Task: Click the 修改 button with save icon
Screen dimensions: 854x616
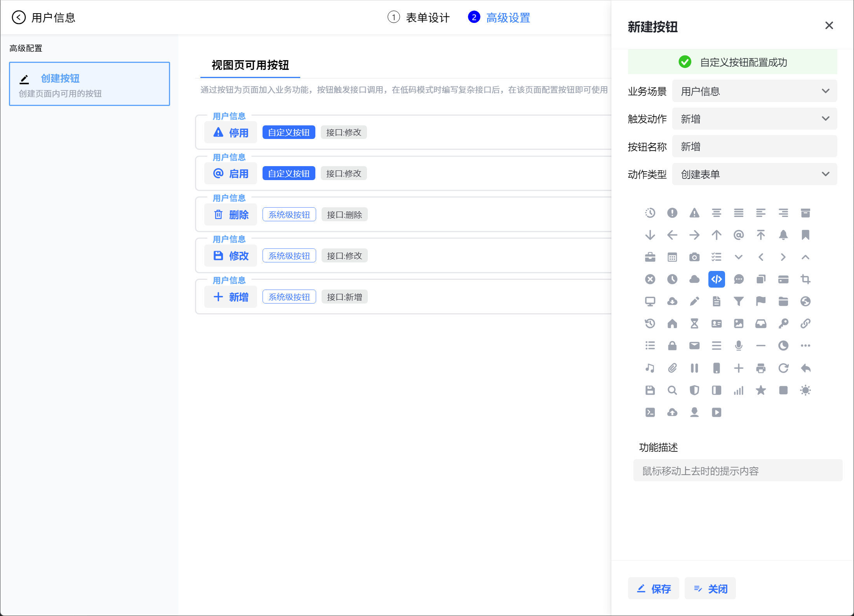Action: tap(231, 256)
